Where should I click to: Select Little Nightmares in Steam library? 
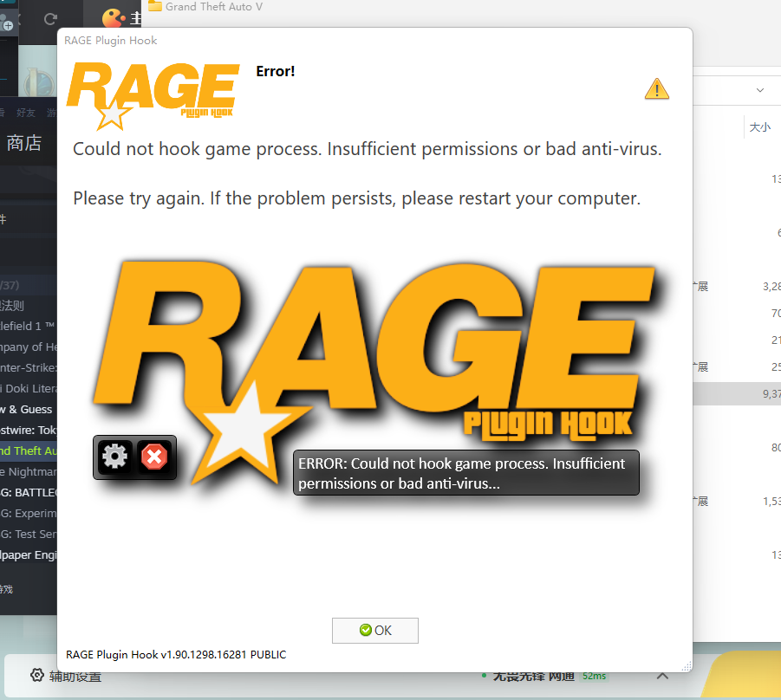[x=29, y=471]
